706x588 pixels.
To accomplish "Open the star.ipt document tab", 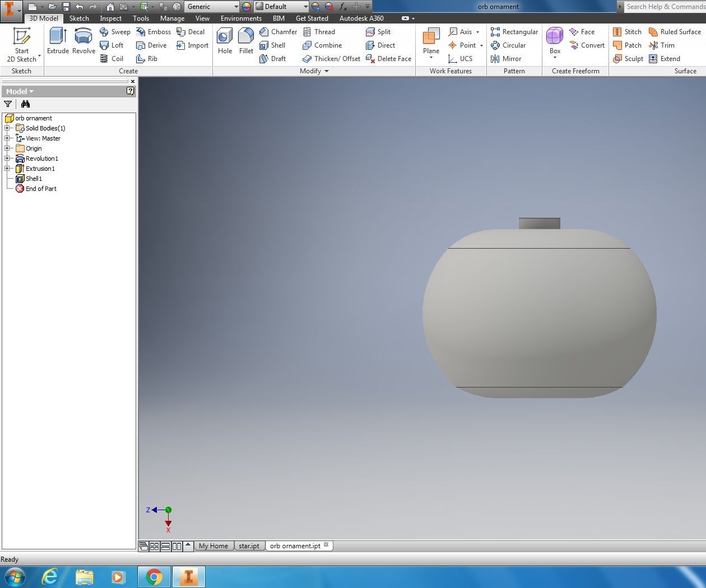I will pyautogui.click(x=249, y=546).
